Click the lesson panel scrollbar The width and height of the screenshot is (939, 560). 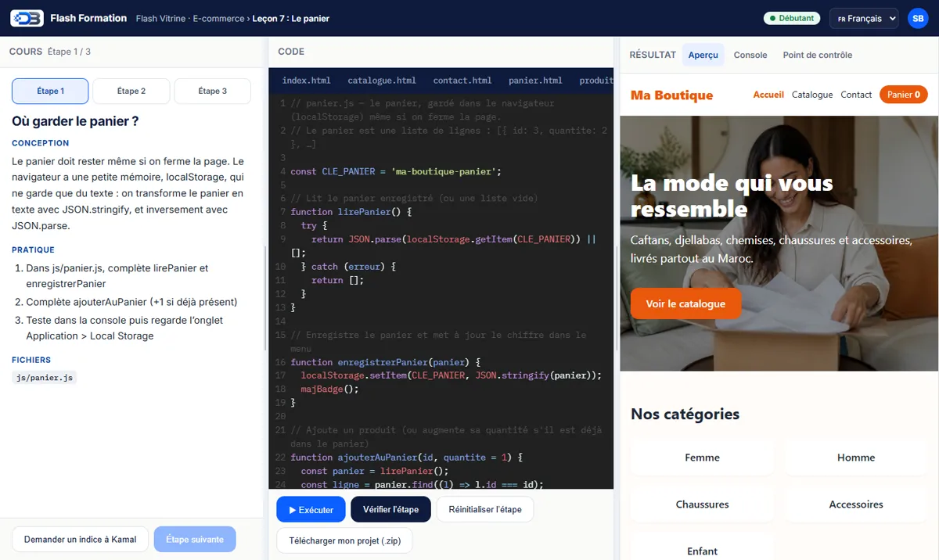265,297
